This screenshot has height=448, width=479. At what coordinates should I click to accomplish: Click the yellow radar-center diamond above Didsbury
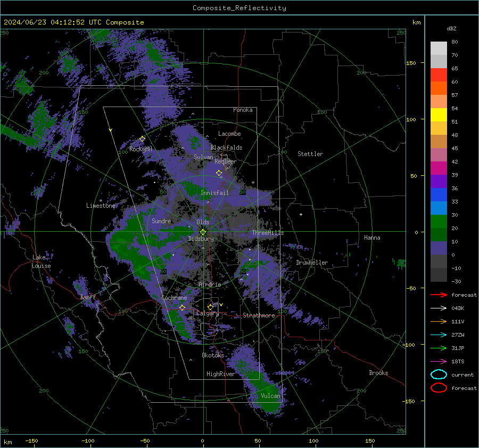coord(203,232)
